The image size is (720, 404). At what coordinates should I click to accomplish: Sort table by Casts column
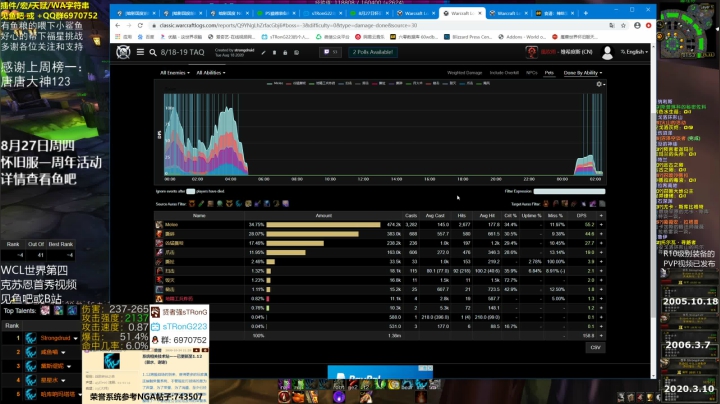411,215
